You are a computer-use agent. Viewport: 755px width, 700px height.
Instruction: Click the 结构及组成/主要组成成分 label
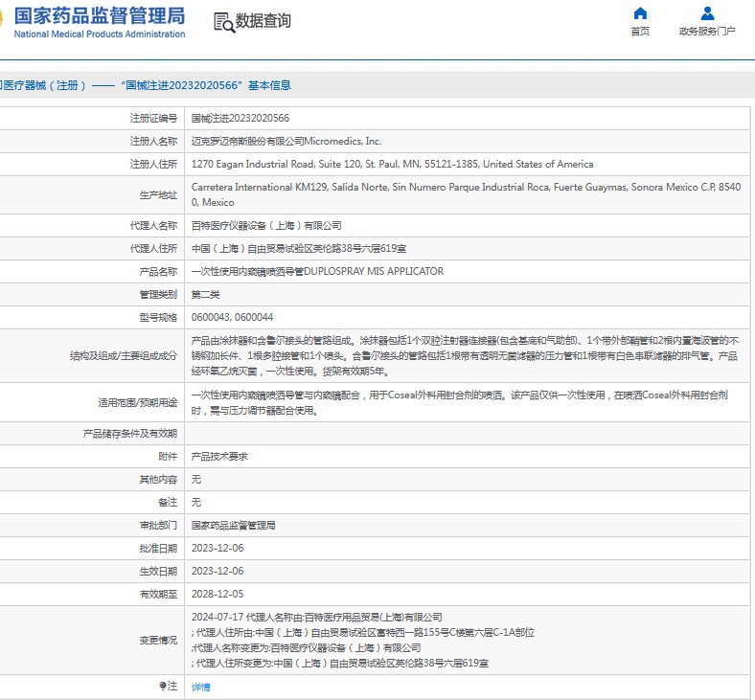click(124, 356)
